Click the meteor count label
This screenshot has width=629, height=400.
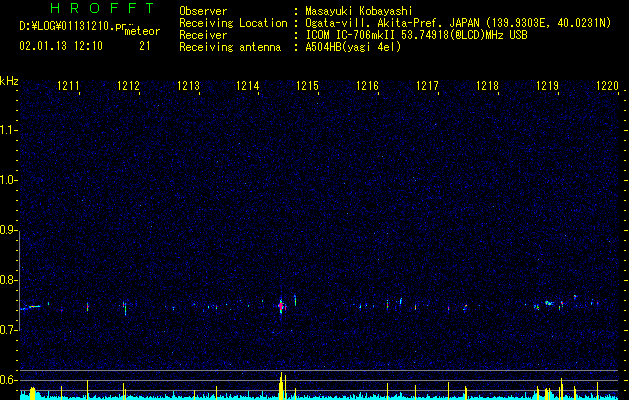point(142,31)
